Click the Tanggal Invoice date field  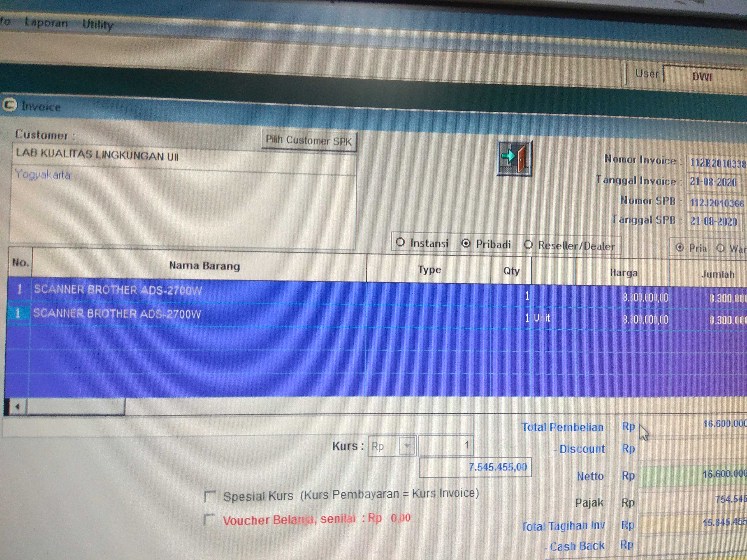(x=713, y=182)
